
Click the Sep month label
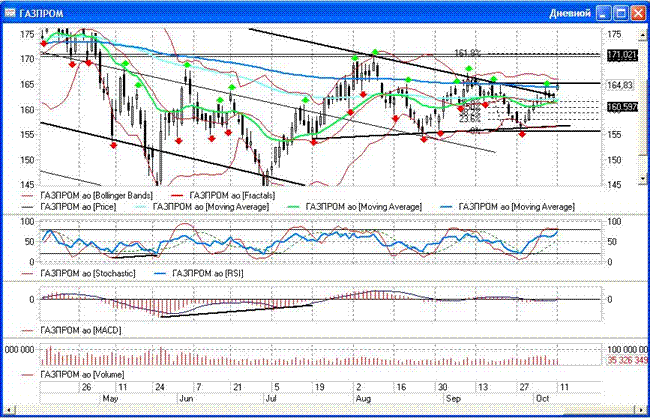point(453,399)
